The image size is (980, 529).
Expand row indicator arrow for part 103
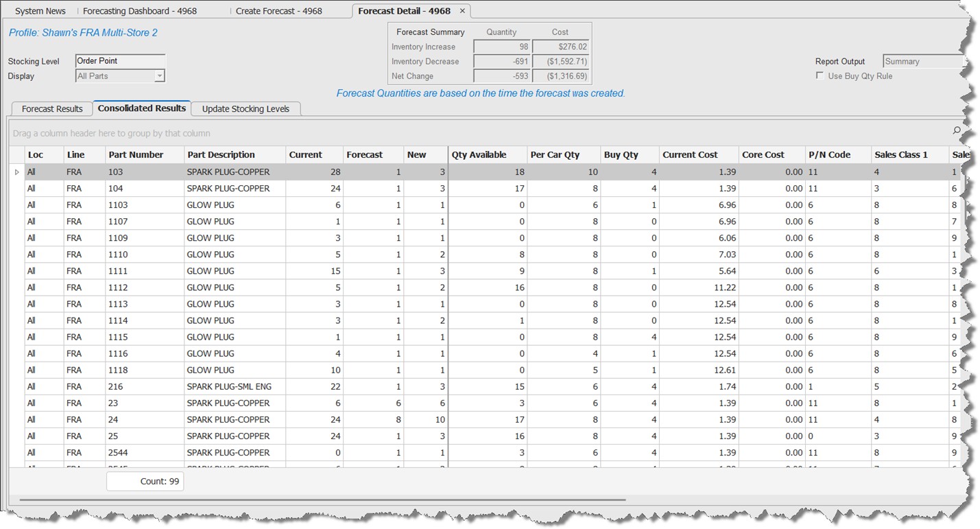point(17,172)
